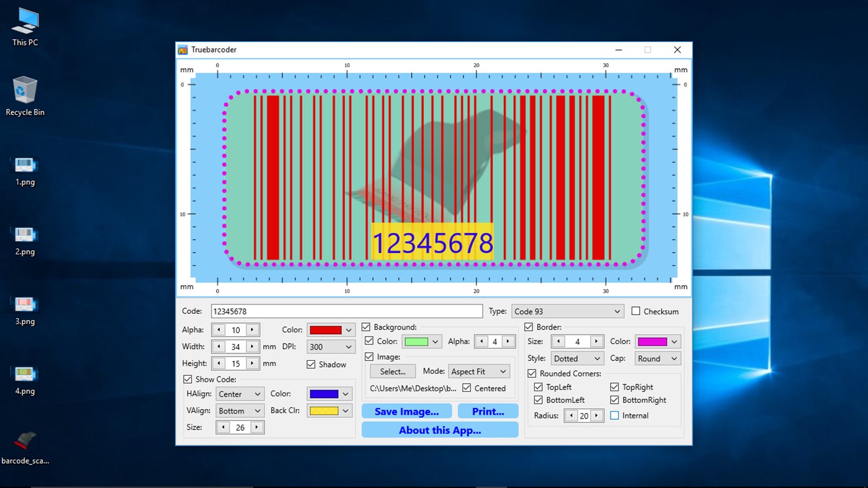
Task: Increase barcode Width with the right stepper arrow
Action: (252, 347)
